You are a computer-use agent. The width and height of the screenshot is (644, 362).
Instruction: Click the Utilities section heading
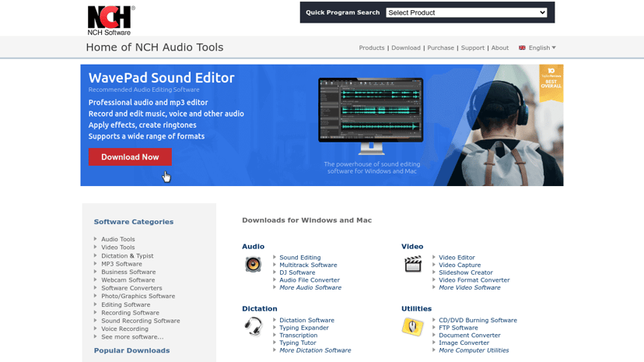tap(416, 308)
